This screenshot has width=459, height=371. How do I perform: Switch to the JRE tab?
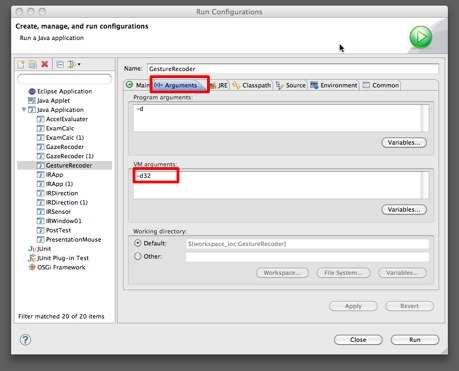click(219, 85)
